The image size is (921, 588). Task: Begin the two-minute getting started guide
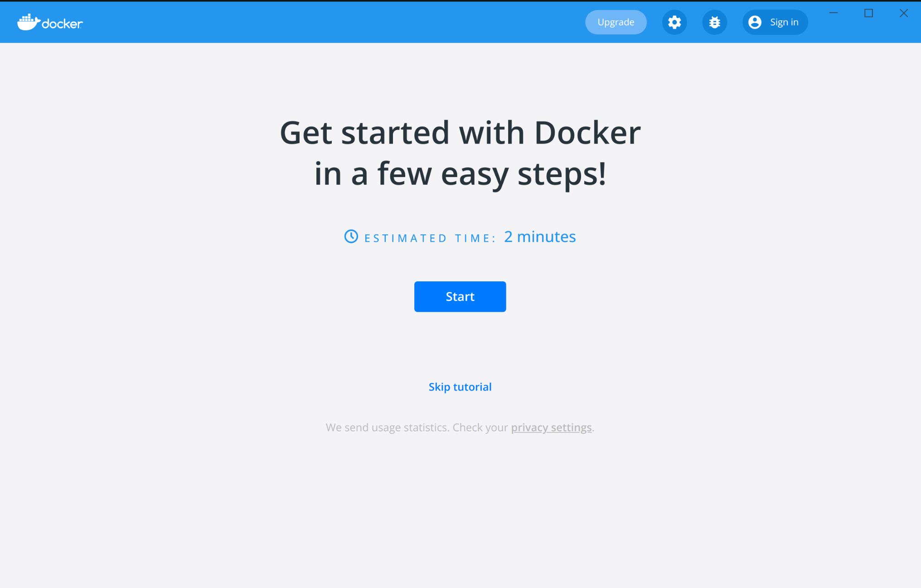click(x=460, y=297)
